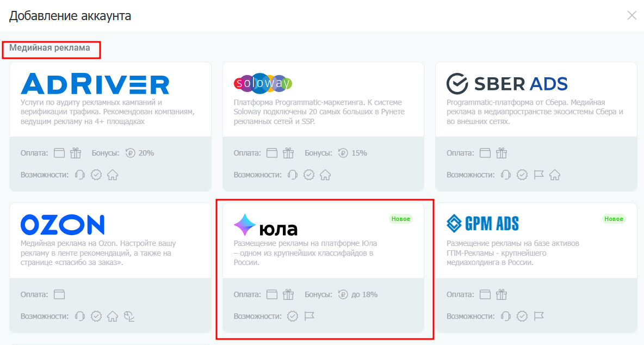This screenshot has width=644, height=345.
Task: Click the gift icon in Sber Ads card
Action: 501,153
